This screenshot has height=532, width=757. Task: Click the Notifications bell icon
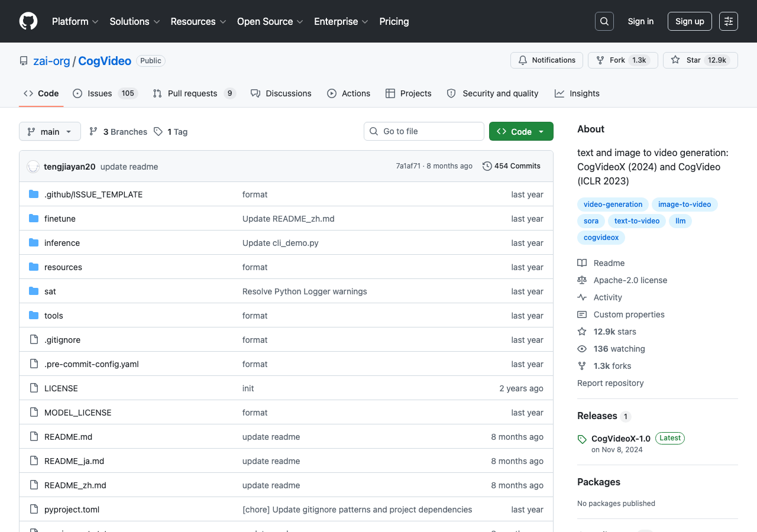pos(523,60)
